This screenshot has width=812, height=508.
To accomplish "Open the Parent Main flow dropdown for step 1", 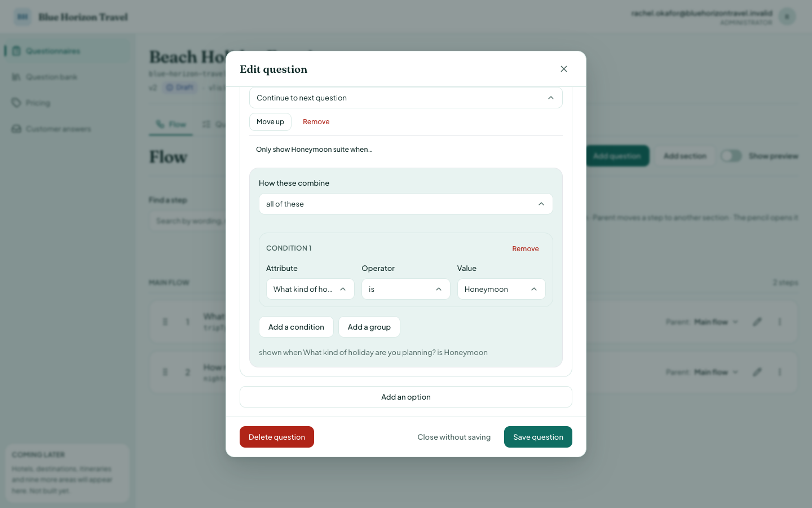I will point(716,322).
